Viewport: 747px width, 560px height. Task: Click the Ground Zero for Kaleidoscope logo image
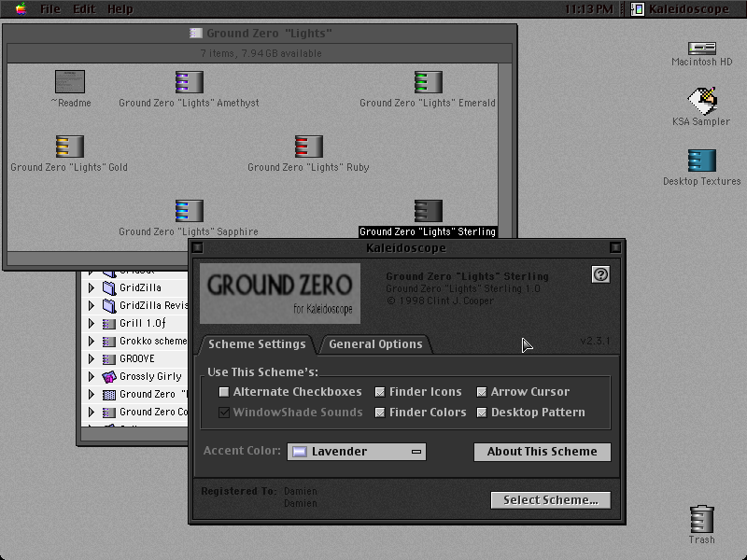pyautogui.click(x=280, y=293)
